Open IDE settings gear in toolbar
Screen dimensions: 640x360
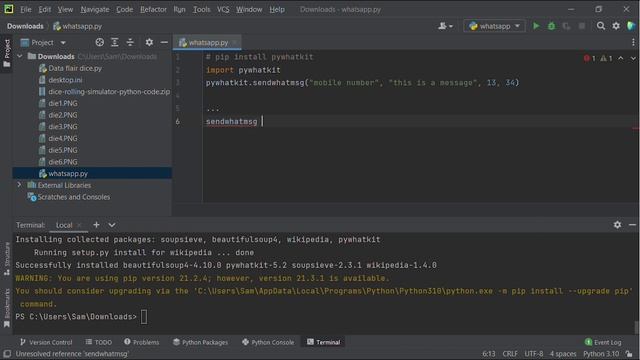616,26
